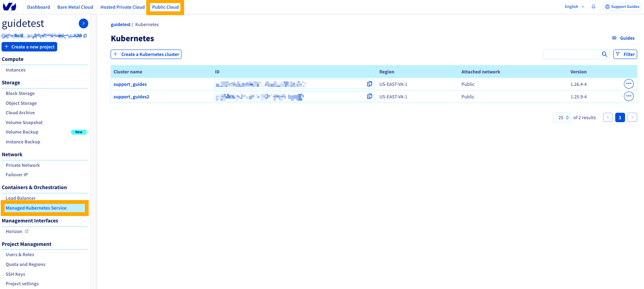The height and width of the screenshot is (289, 644).
Task: Open Support Guides button
Action: tap(622, 7)
